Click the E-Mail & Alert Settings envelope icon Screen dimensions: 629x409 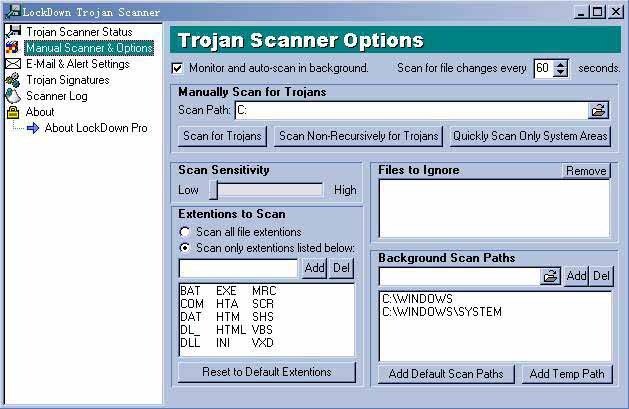(x=13, y=64)
